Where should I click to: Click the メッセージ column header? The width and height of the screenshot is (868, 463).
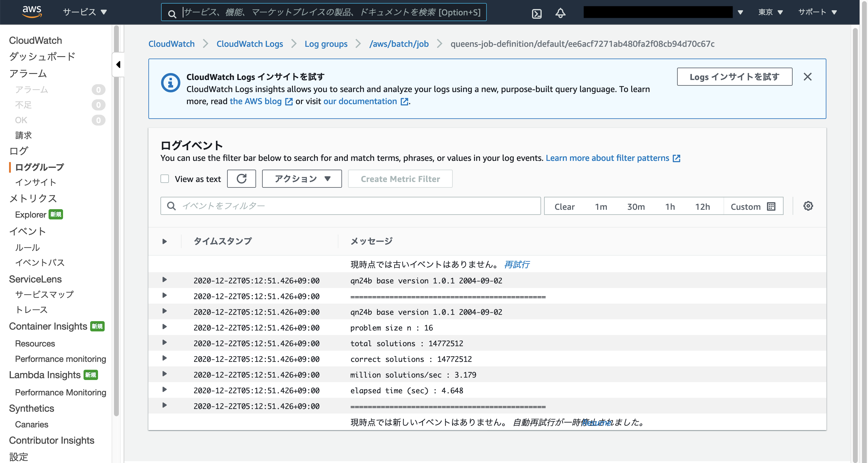click(371, 241)
